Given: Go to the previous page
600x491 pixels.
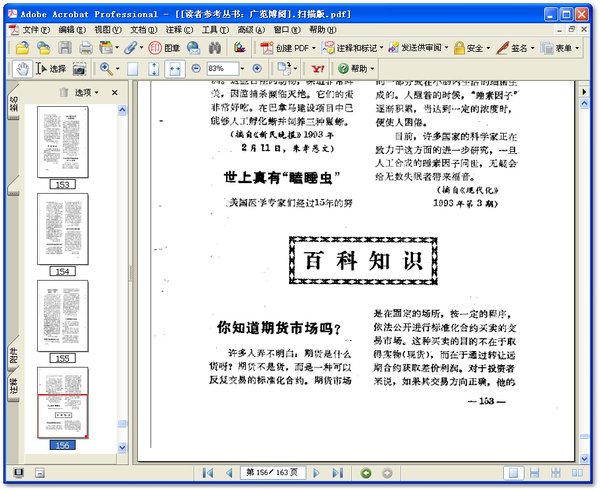Looking at the screenshot, I should pos(230,473).
